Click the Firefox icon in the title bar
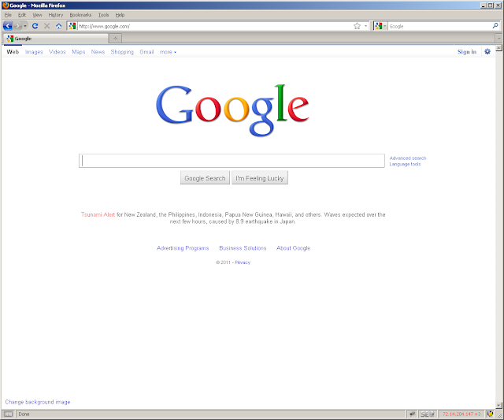 click(x=6, y=6)
